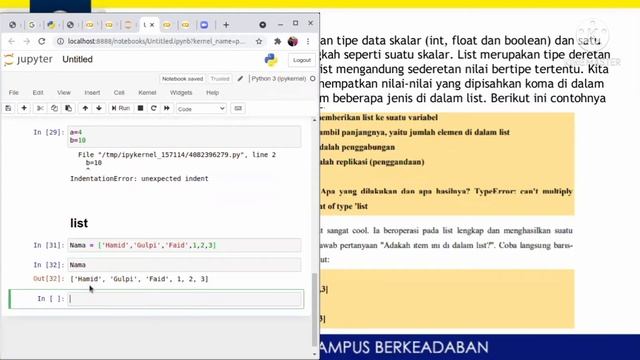Screen dimensions: 640x360
Task: Click the kernel idle circle indicator
Action: 313,78
